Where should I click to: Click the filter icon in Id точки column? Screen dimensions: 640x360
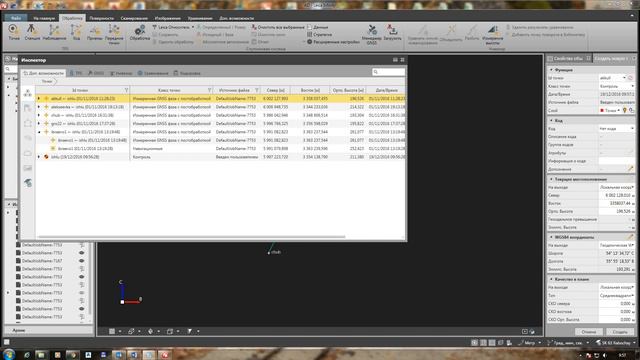pyautogui.click(x=126, y=90)
